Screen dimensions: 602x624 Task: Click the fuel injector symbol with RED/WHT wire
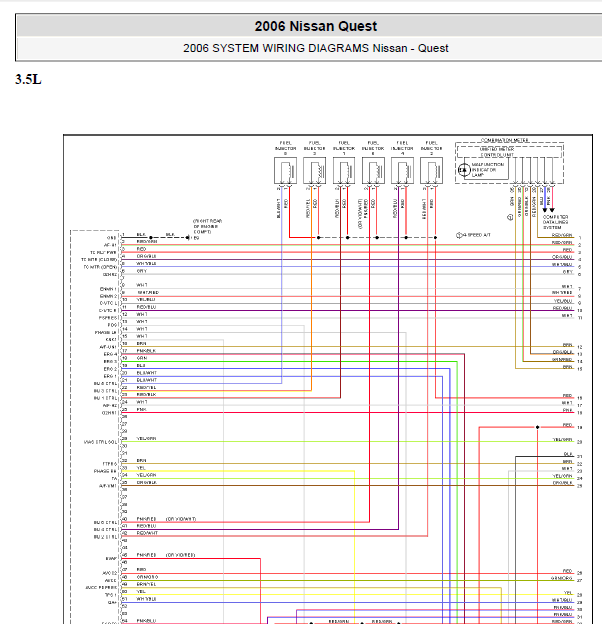coord(431,170)
